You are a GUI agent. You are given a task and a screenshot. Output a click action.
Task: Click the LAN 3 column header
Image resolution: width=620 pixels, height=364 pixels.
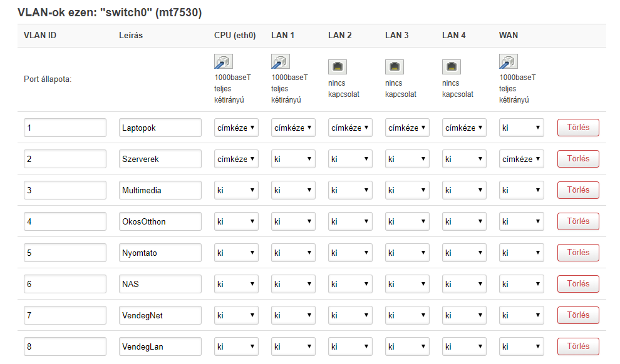[x=396, y=35]
